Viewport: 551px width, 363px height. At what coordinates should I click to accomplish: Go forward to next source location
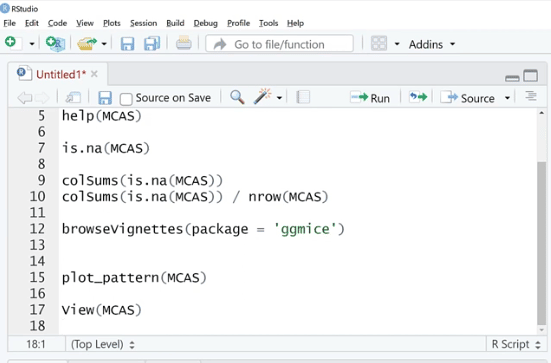41,98
